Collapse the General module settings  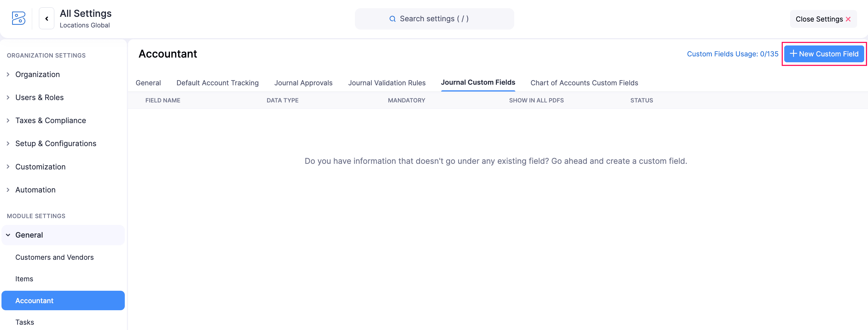click(x=29, y=235)
